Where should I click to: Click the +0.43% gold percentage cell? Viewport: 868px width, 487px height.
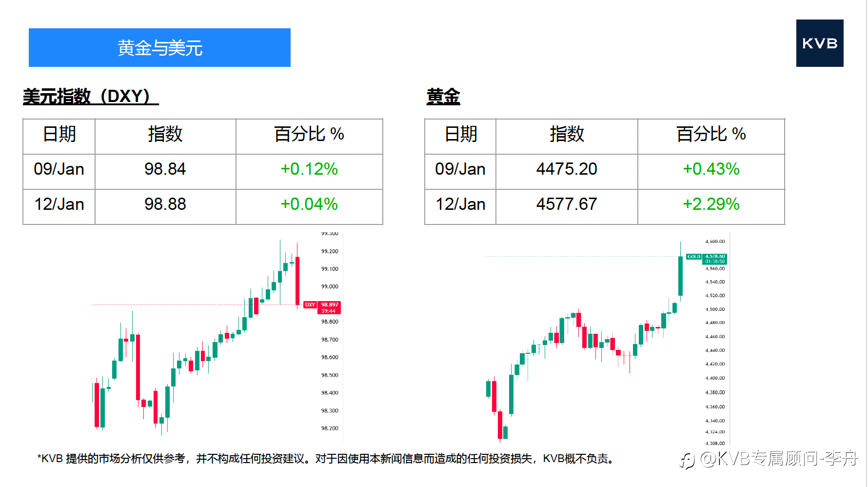[711, 169]
